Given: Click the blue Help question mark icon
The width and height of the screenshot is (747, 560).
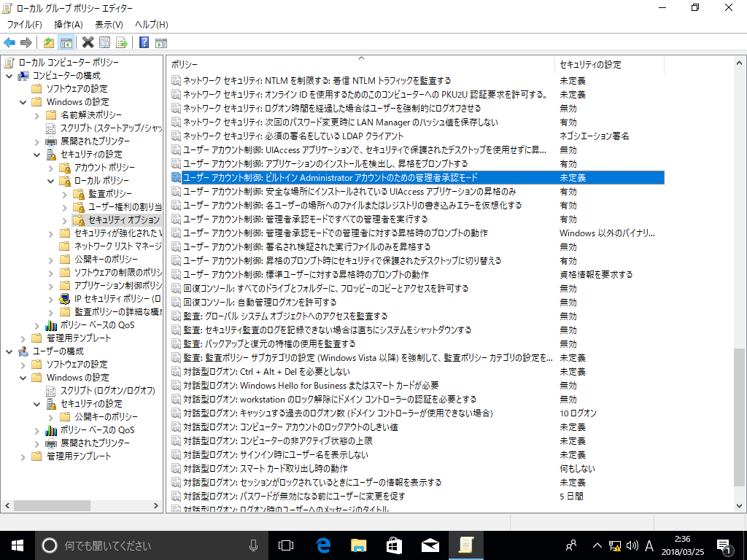Looking at the screenshot, I should click(144, 43).
